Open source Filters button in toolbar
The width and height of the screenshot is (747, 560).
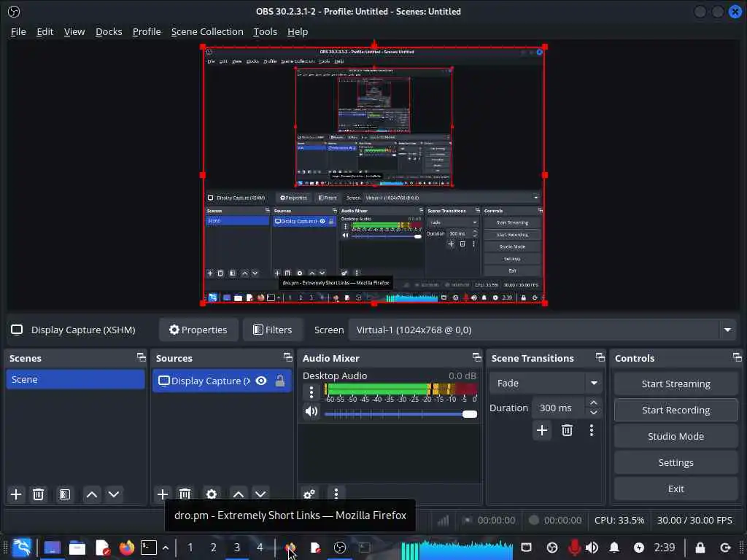(x=273, y=330)
